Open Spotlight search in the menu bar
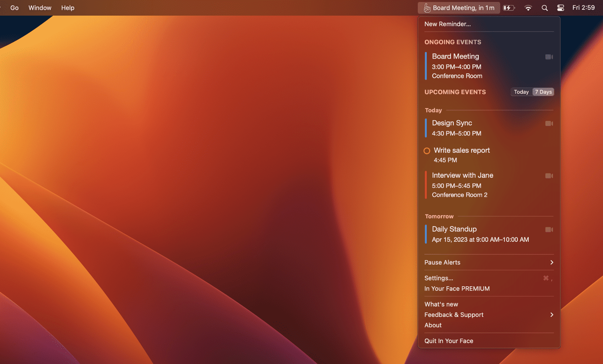The image size is (603, 364). 544,8
